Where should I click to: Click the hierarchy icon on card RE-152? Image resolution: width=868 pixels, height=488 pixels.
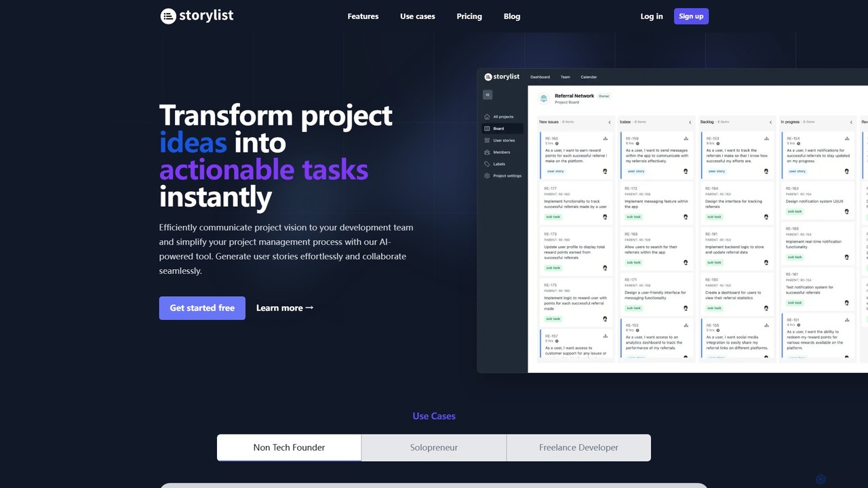tap(686, 325)
